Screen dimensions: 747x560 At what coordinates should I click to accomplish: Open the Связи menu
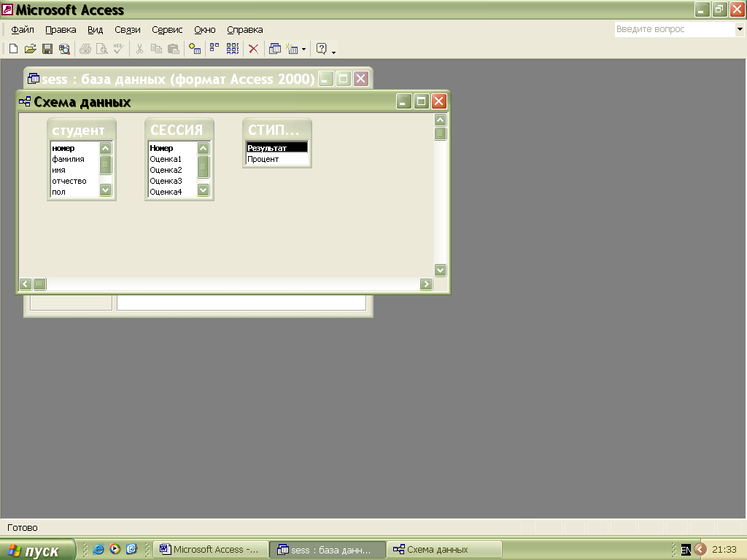[x=127, y=29]
